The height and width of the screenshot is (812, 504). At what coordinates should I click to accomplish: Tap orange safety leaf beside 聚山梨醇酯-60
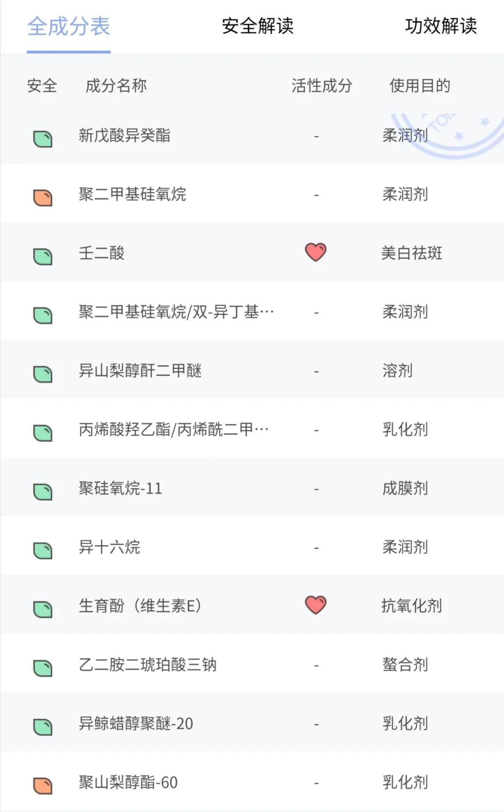click(42, 785)
